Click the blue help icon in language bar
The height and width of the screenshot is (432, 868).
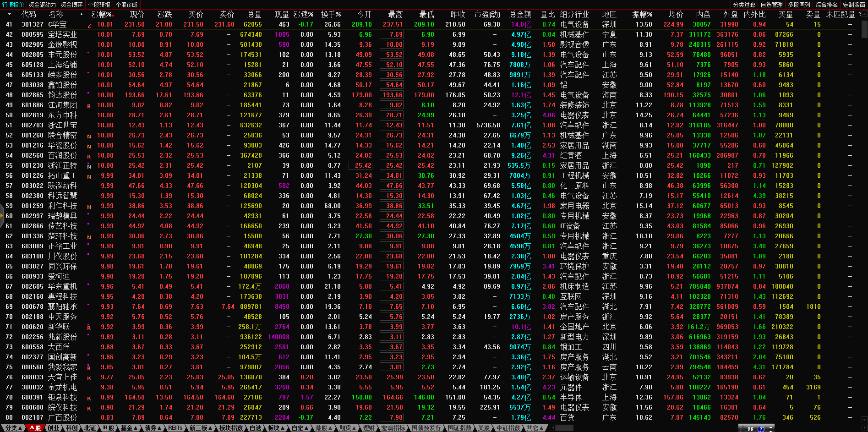pyautogui.click(x=761, y=429)
